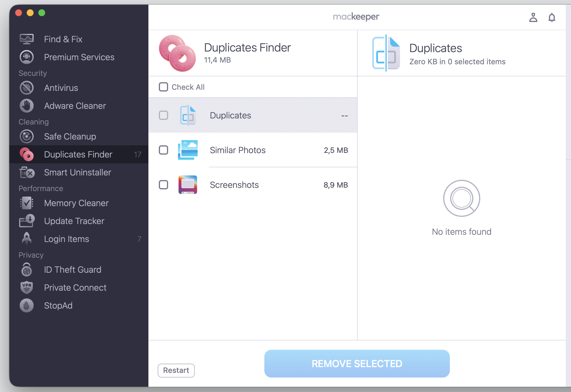571x392 pixels.
Task: Click the 2,5 MB Similar Photos size
Action: coord(336,150)
